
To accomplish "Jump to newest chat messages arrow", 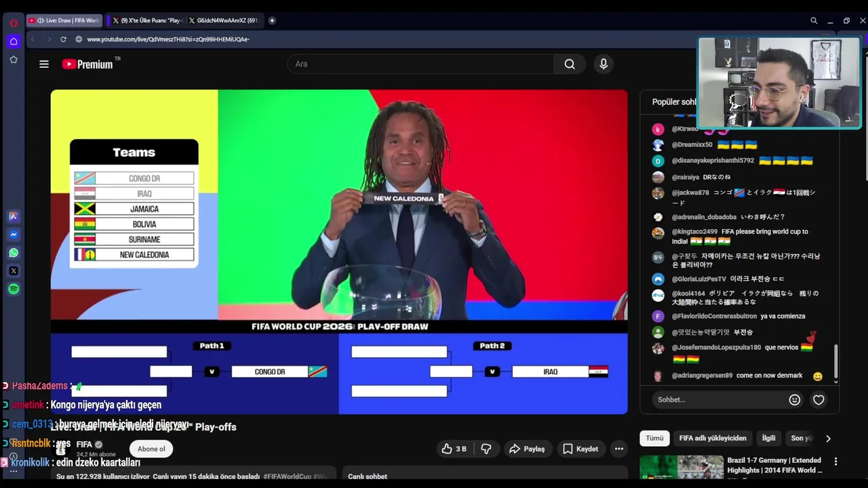I will [x=836, y=382].
